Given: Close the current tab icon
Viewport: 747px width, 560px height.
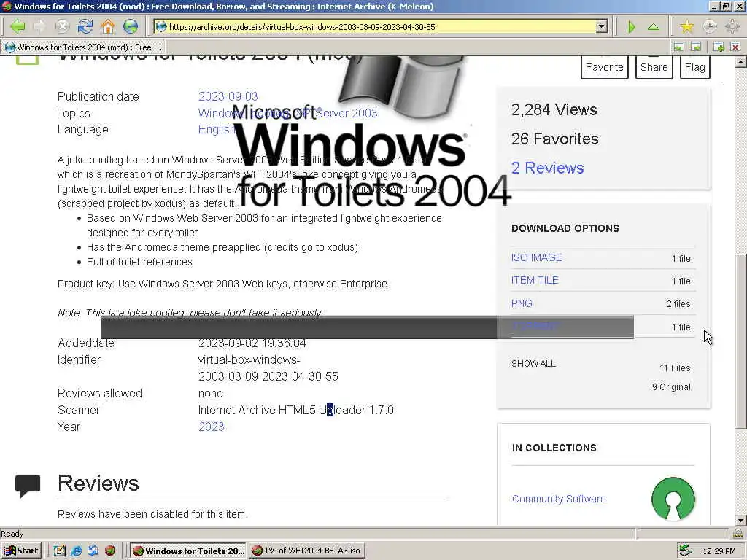Looking at the screenshot, I should tap(735, 47).
